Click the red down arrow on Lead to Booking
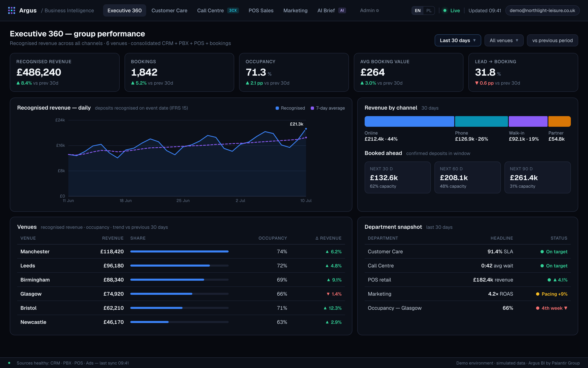Image resolution: width=588 pixels, height=368 pixels. pyautogui.click(x=477, y=83)
